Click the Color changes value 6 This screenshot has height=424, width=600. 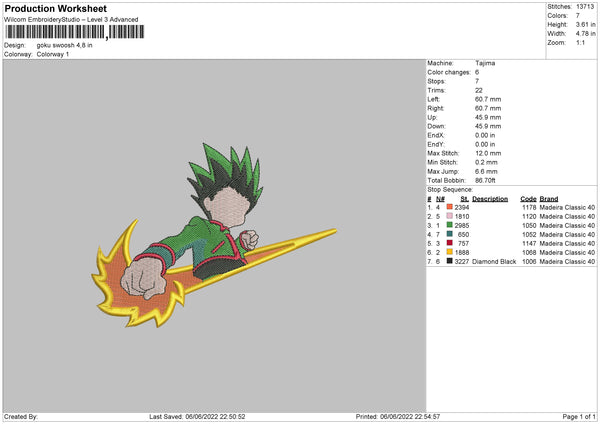(477, 72)
